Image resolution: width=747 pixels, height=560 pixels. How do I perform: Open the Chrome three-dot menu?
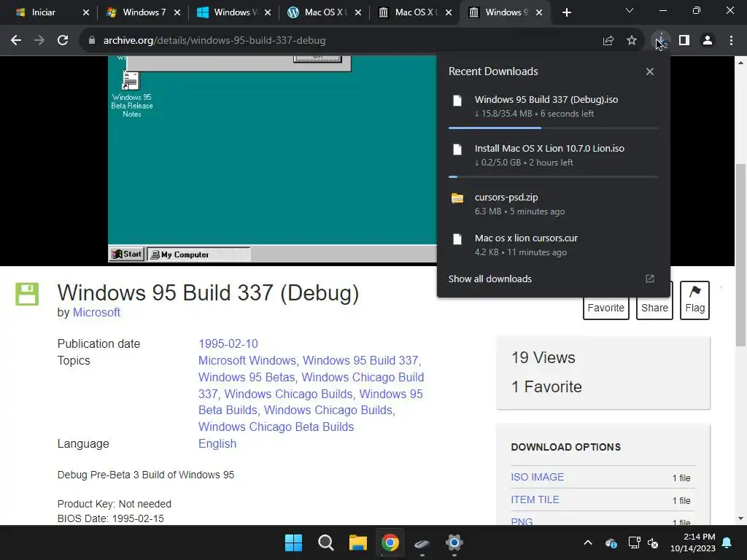tap(731, 41)
